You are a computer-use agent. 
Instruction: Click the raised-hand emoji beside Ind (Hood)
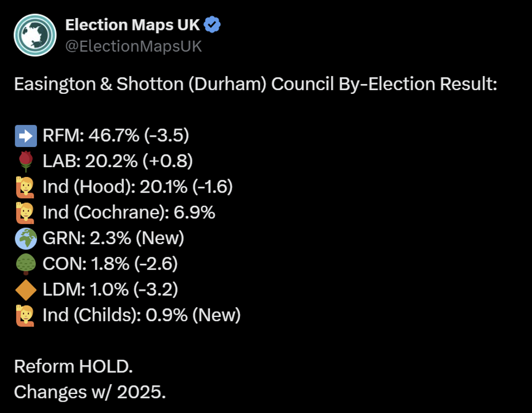26,187
